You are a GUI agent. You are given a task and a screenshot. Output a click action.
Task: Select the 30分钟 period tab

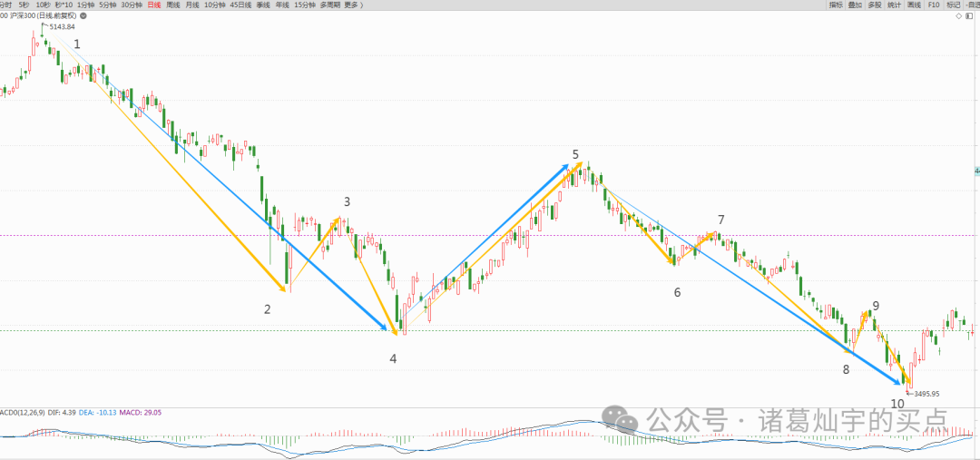click(133, 5)
